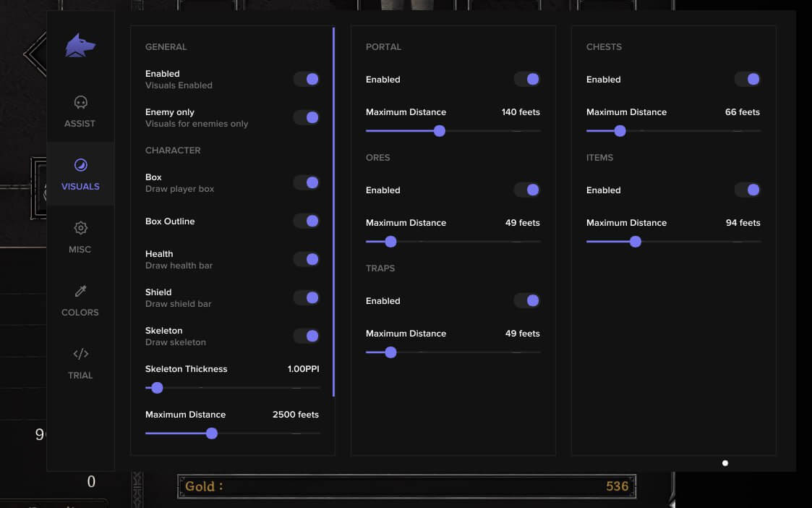Click the wolf logo icon
Viewport: 812px width, 508px height.
coord(80,45)
